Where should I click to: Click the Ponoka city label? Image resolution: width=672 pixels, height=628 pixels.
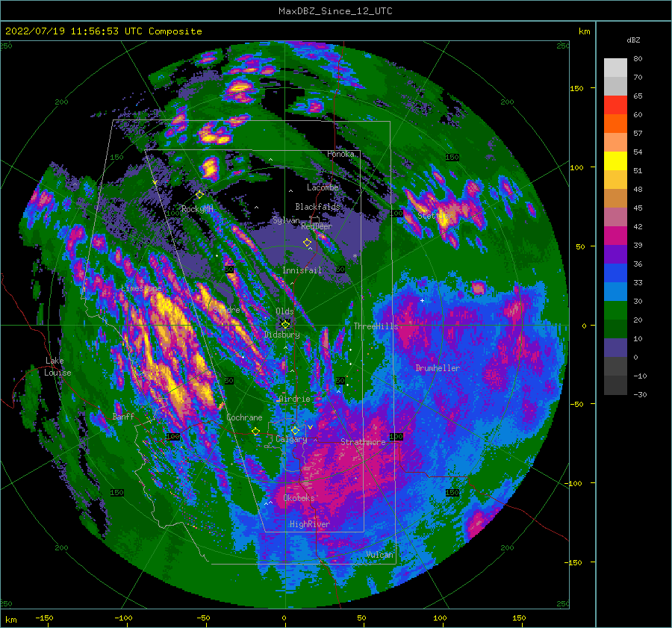(x=340, y=154)
